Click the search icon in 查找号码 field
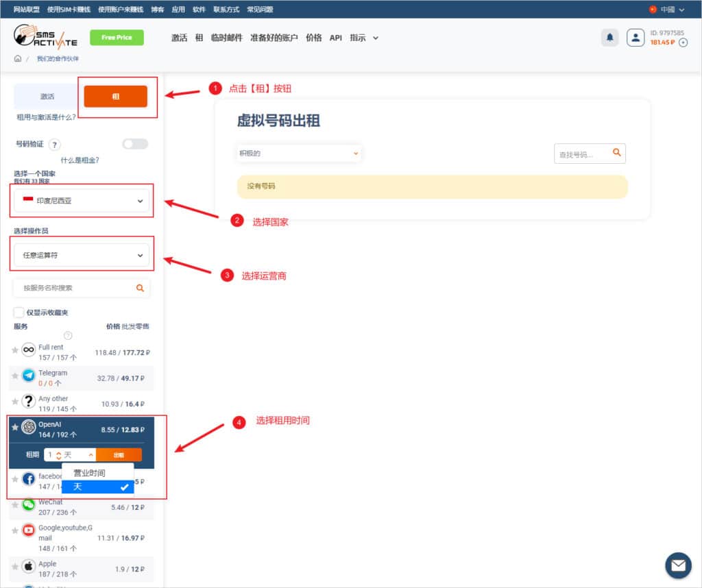 coord(616,153)
